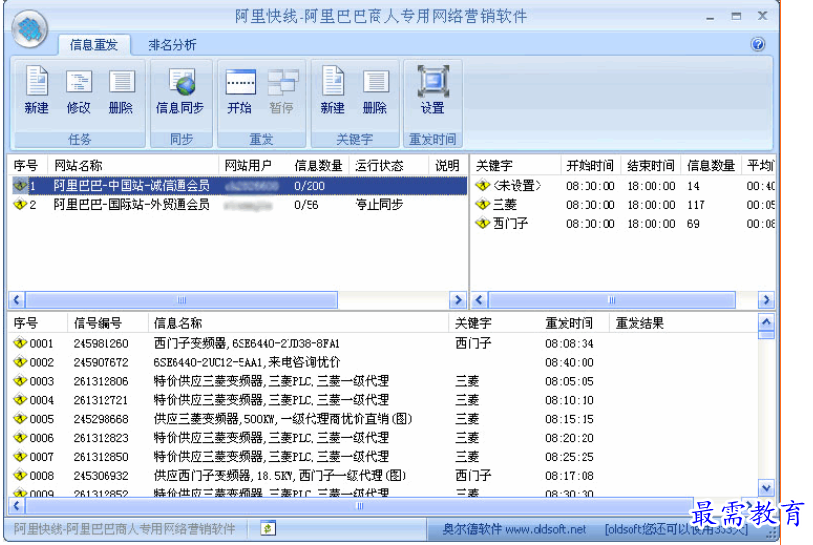
Task: Click the icon of message row 0001
Action: coord(20,343)
